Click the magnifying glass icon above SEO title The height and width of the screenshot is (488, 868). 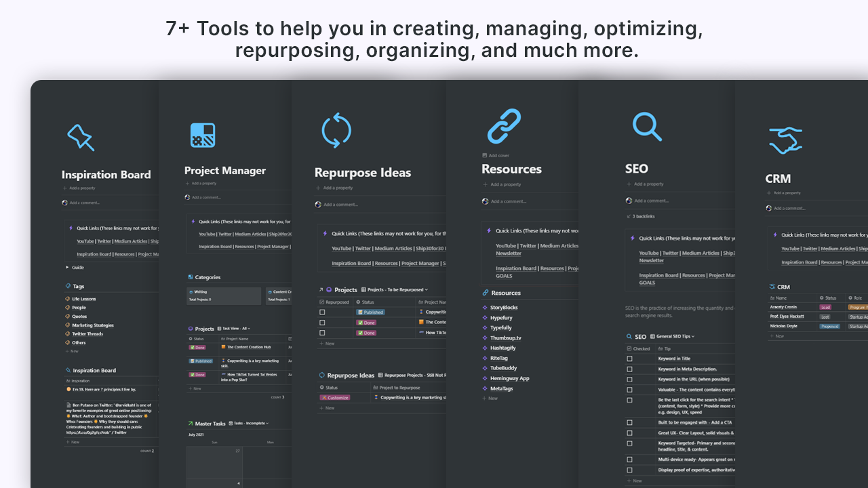click(647, 126)
